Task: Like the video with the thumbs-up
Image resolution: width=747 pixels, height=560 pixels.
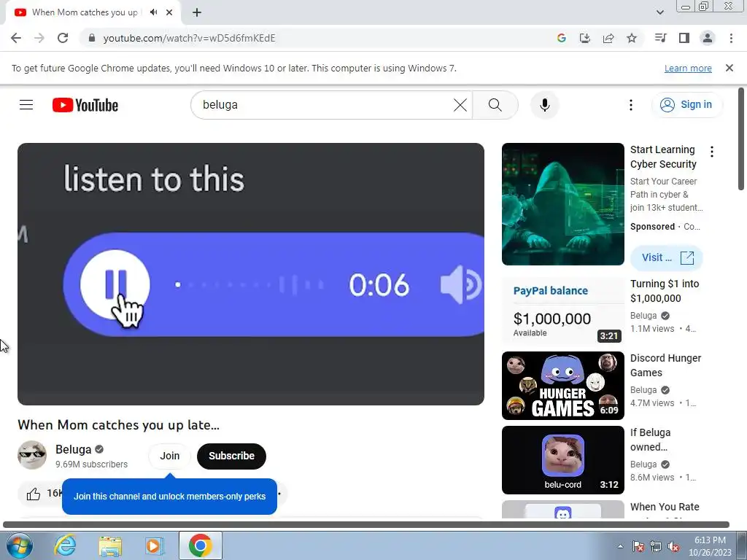Action: pos(34,494)
